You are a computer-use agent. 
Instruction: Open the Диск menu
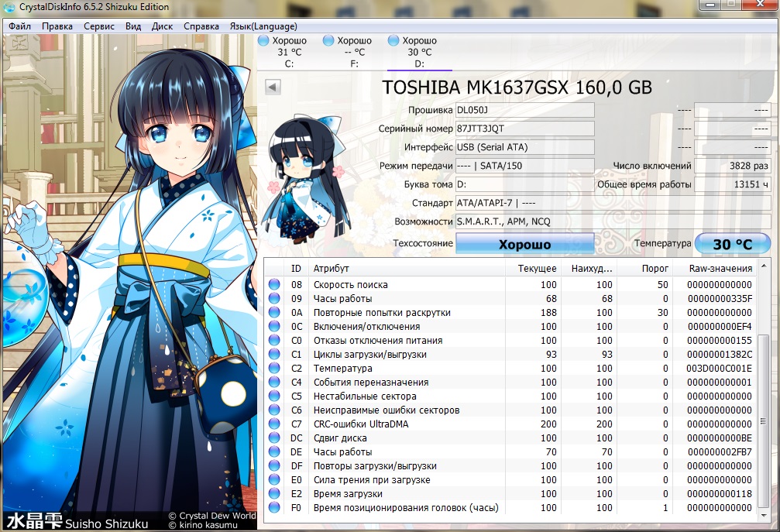(x=162, y=26)
